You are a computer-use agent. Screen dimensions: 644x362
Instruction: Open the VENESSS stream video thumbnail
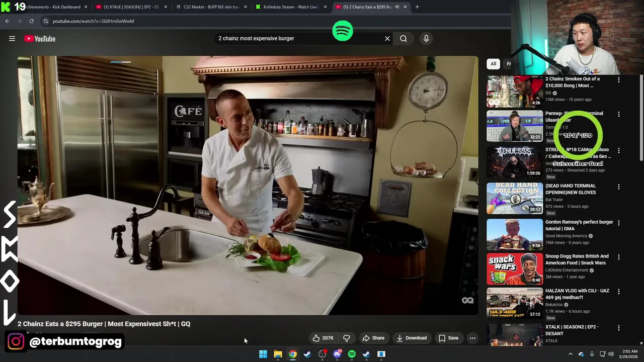point(514,161)
